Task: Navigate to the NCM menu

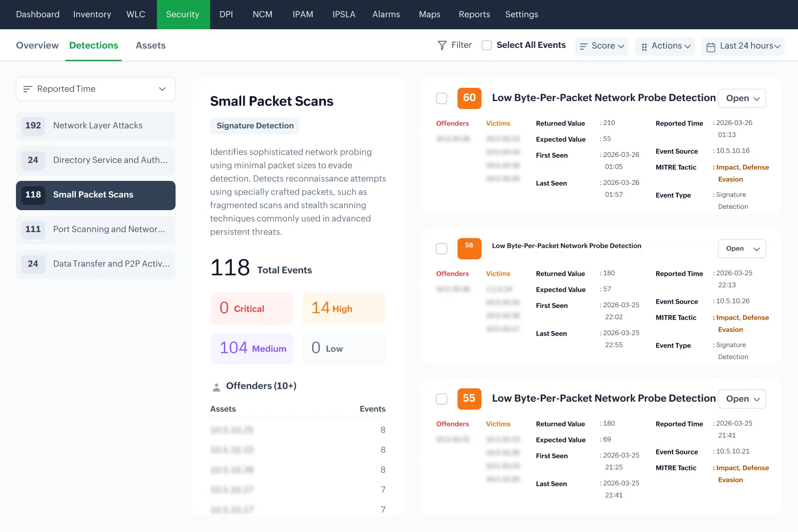Action: 262,15
